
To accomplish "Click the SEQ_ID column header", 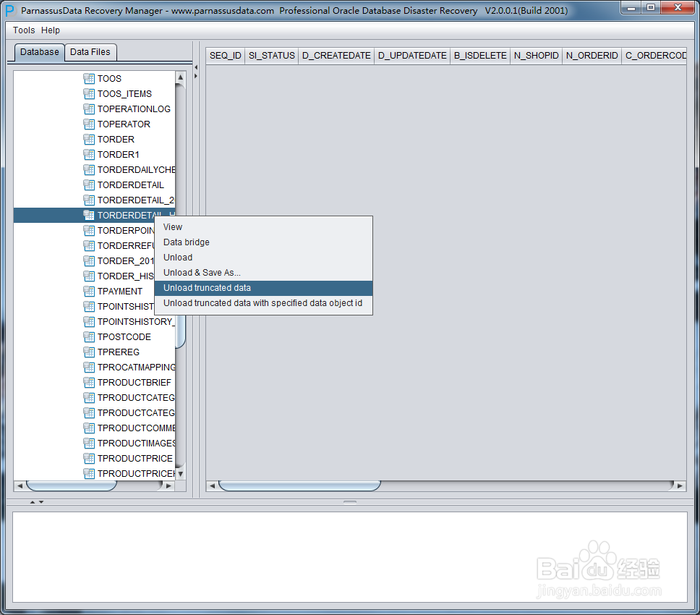I will point(226,56).
